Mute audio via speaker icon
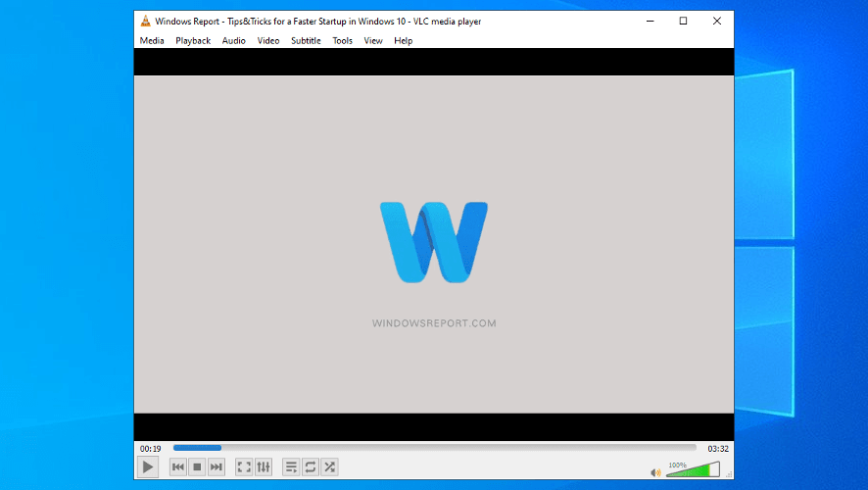 coord(655,472)
